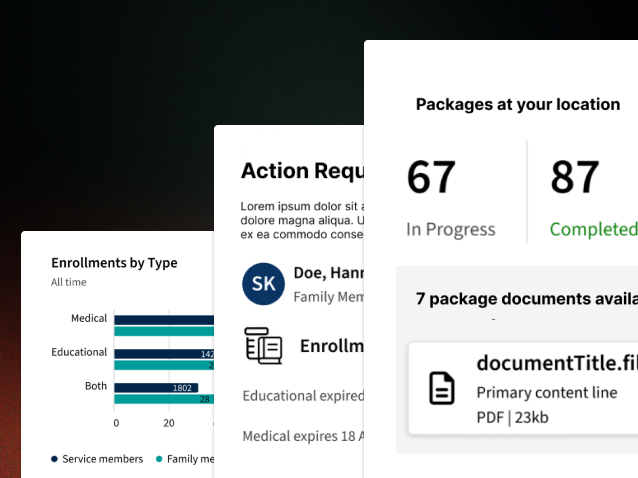
Task: Click the SK avatar circle
Action: tap(263, 284)
